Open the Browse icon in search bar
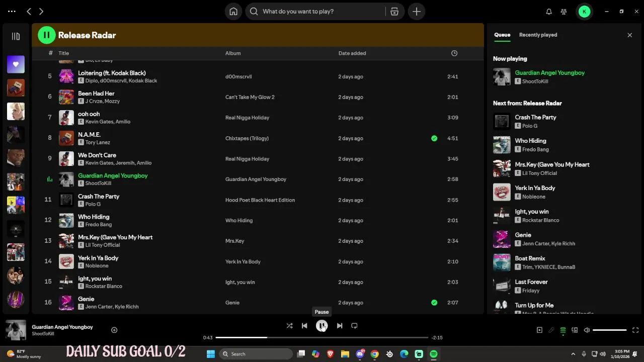The width and height of the screenshot is (644, 362). [394, 12]
